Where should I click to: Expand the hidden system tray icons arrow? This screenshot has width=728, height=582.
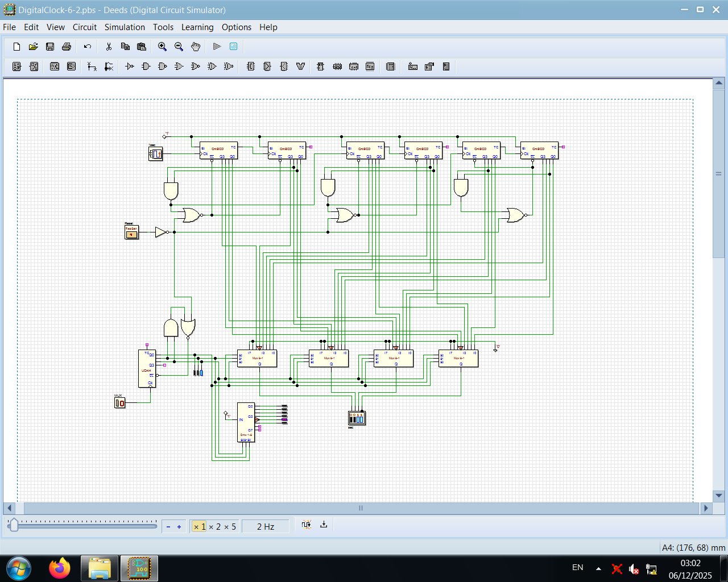pos(598,568)
